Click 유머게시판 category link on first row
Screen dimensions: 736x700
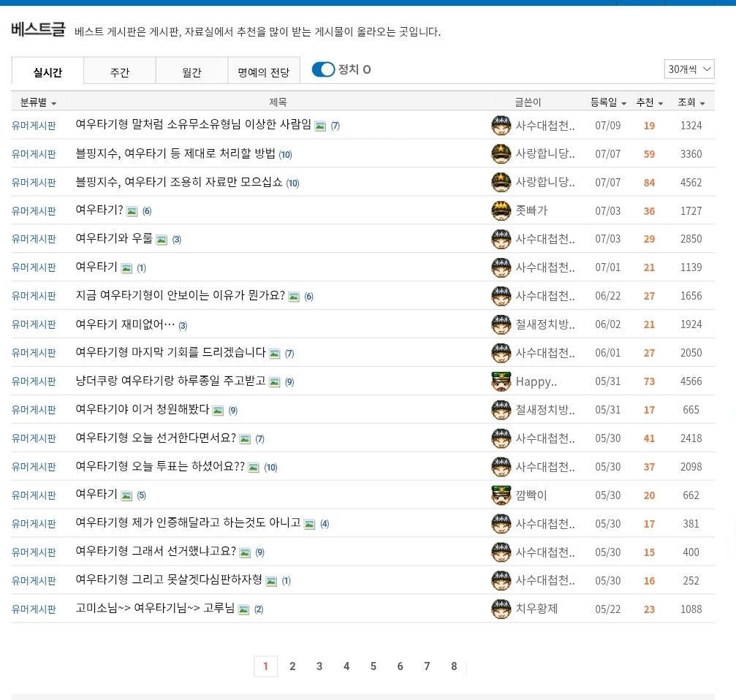click(x=34, y=126)
